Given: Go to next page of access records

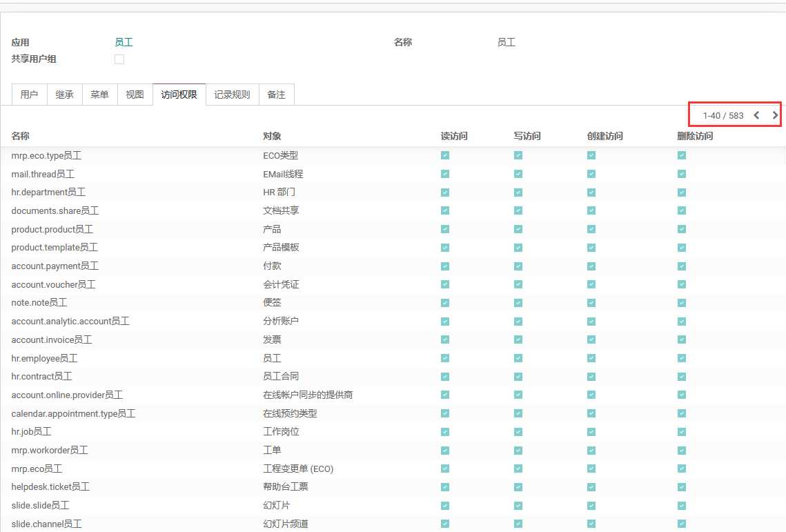Looking at the screenshot, I should point(775,115).
